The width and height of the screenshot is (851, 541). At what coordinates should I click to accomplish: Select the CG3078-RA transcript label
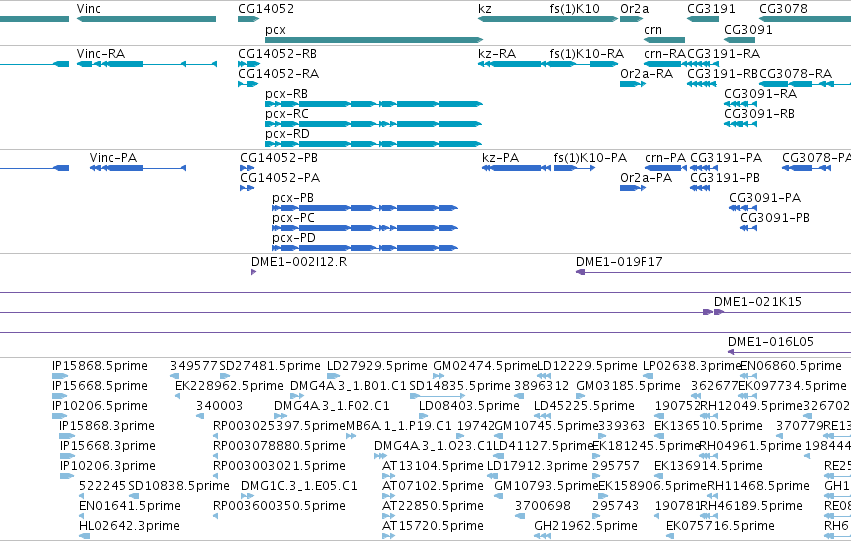click(x=795, y=74)
